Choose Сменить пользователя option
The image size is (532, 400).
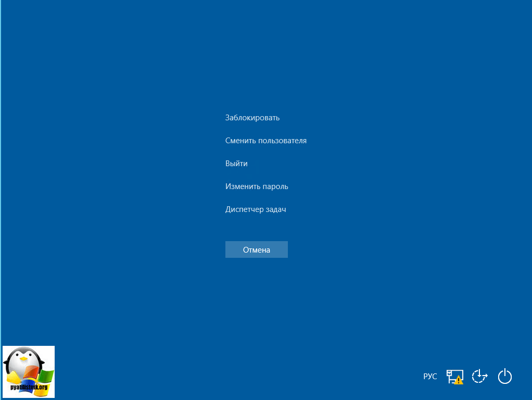265,141
